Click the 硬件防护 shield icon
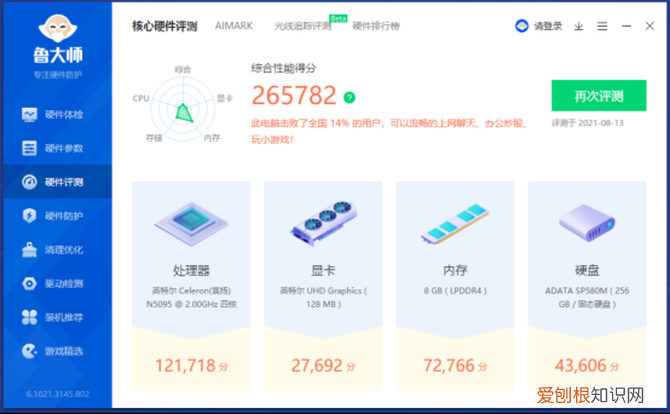 tap(29, 216)
